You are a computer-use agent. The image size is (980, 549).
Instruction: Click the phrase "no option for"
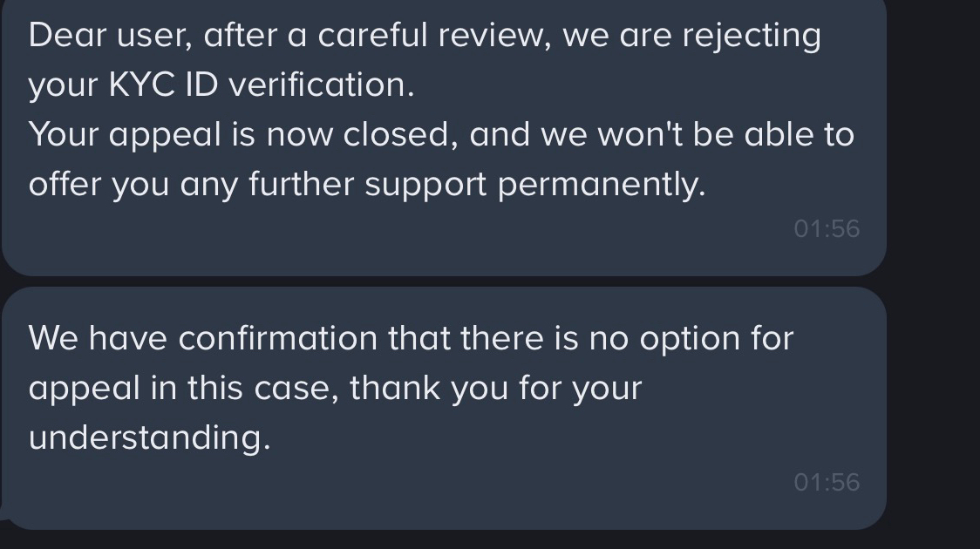tap(691, 338)
